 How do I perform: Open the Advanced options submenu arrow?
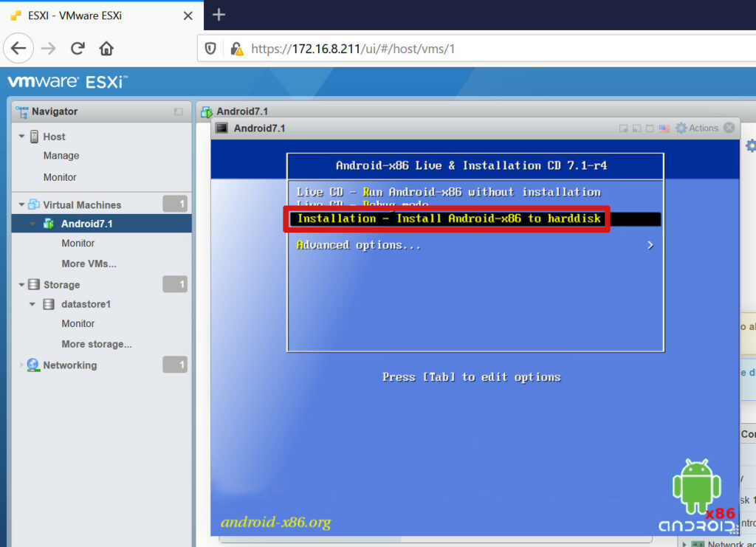click(650, 245)
